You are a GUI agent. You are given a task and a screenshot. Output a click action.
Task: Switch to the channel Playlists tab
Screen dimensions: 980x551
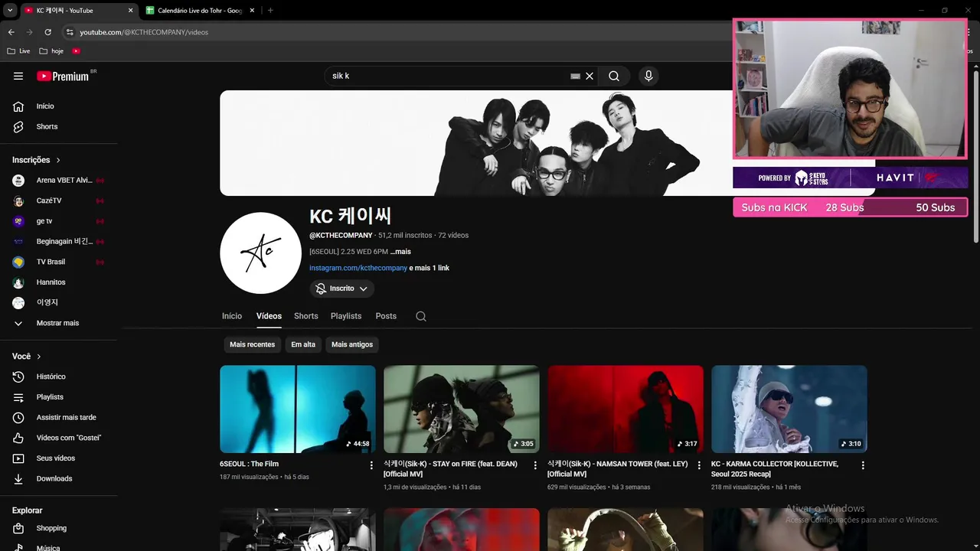tap(346, 316)
